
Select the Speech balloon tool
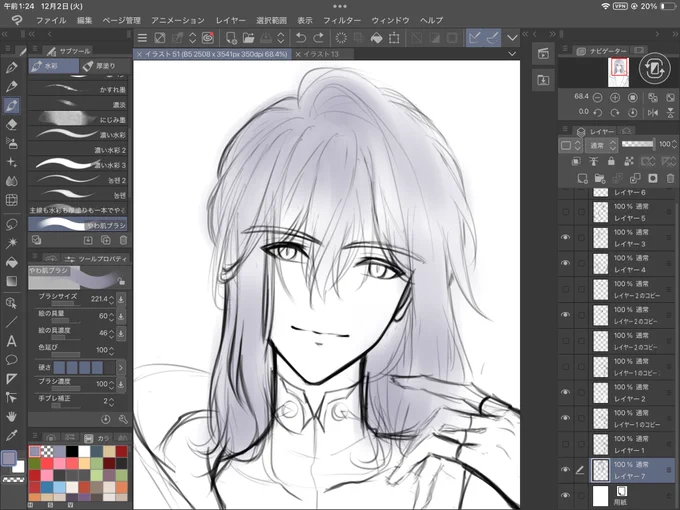12,360
